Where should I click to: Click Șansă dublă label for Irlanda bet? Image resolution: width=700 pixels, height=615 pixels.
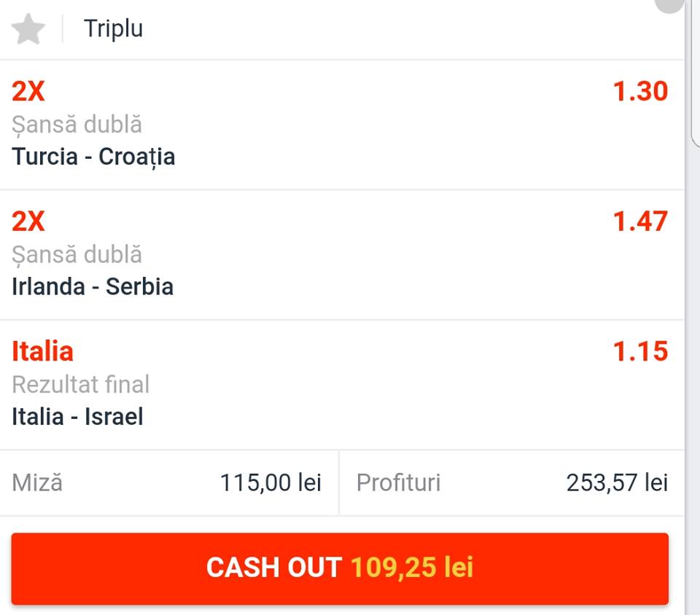pos(77,254)
